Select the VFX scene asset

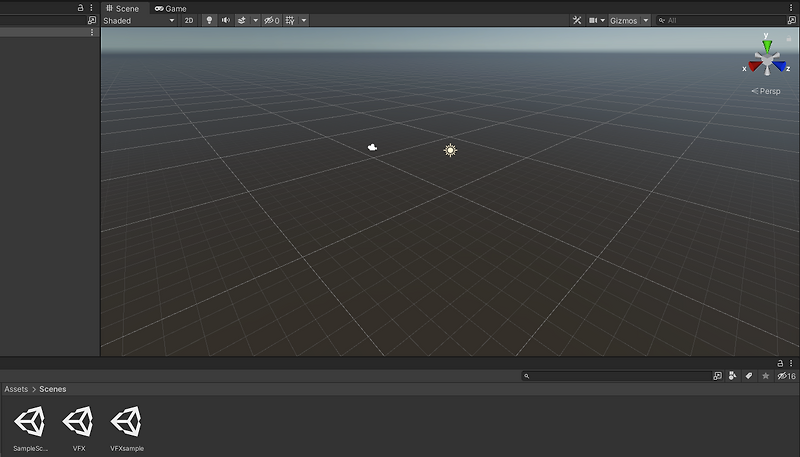[79, 428]
